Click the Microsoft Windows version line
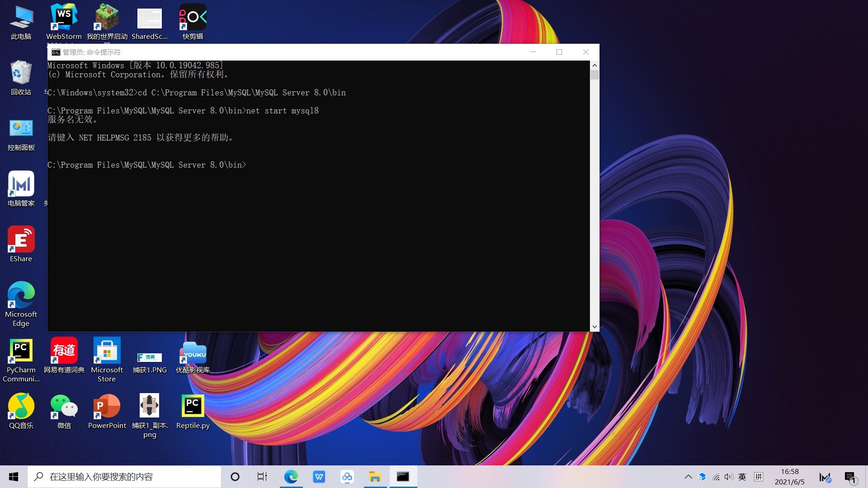 pos(135,66)
